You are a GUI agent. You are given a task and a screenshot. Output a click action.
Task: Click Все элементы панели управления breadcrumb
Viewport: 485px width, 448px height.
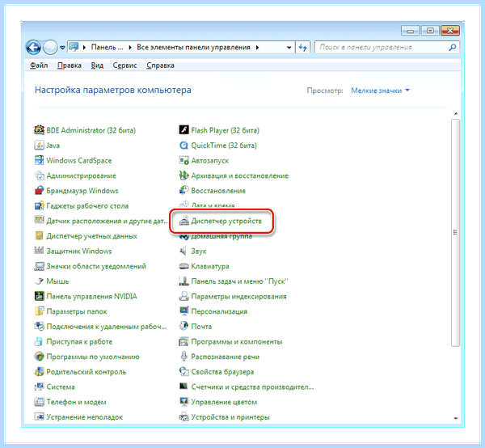pos(193,48)
